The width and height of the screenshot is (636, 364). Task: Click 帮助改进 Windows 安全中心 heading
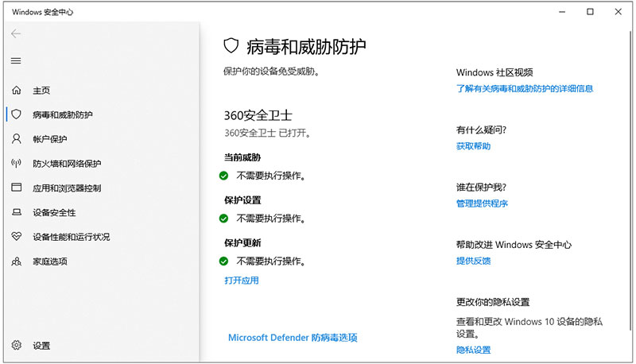click(514, 245)
